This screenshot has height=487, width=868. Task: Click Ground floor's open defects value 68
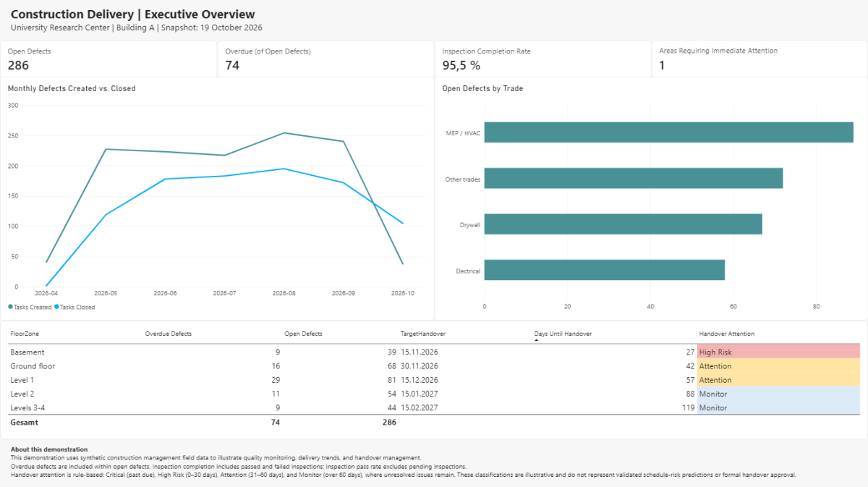(x=391, y=366)
